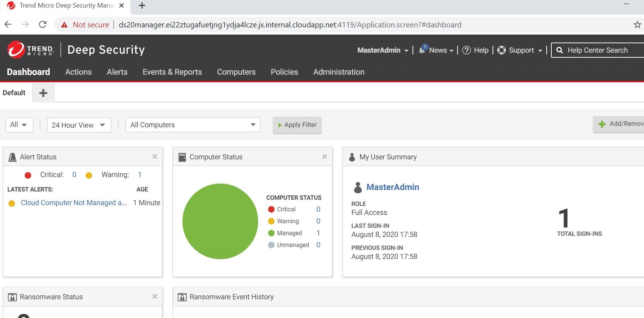Click the Not secure warning icon
Viewport: 644px width, 318px height.
pyautogui.click(x=64, y=25)
